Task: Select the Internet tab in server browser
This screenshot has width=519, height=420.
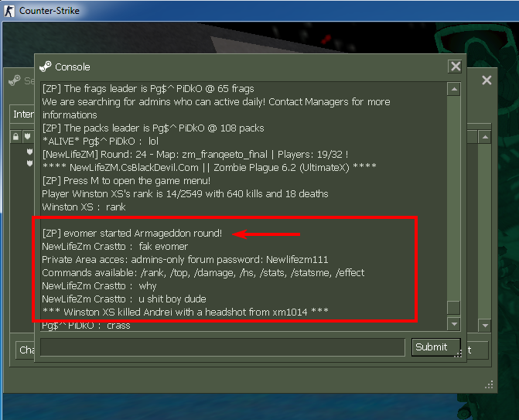Action: click(x=22, y=114)
